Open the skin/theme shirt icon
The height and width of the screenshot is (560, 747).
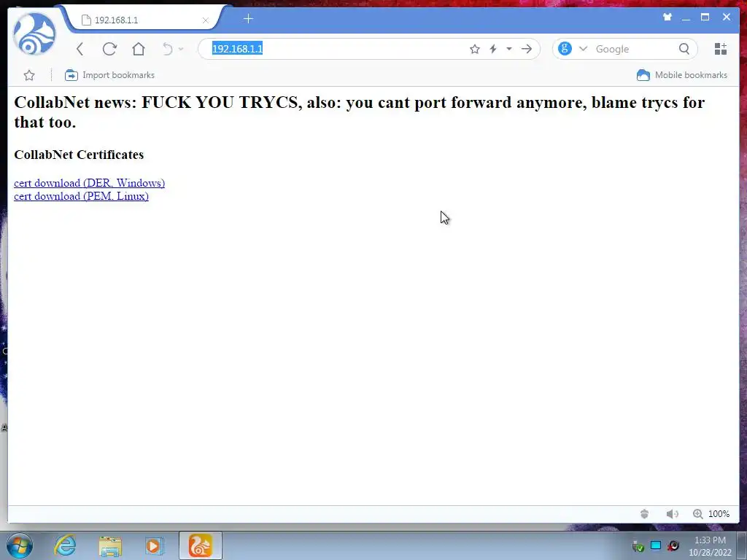click(x=667, y=17)
